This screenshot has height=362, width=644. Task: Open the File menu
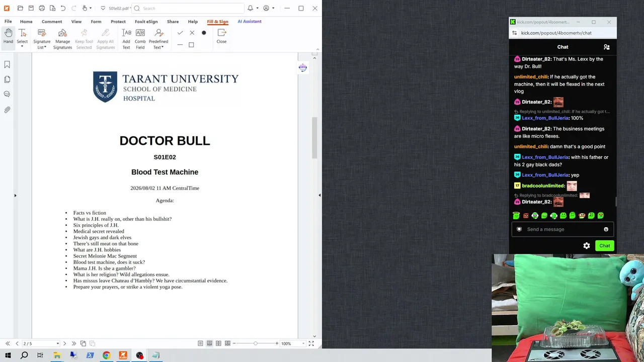[8, 22]
